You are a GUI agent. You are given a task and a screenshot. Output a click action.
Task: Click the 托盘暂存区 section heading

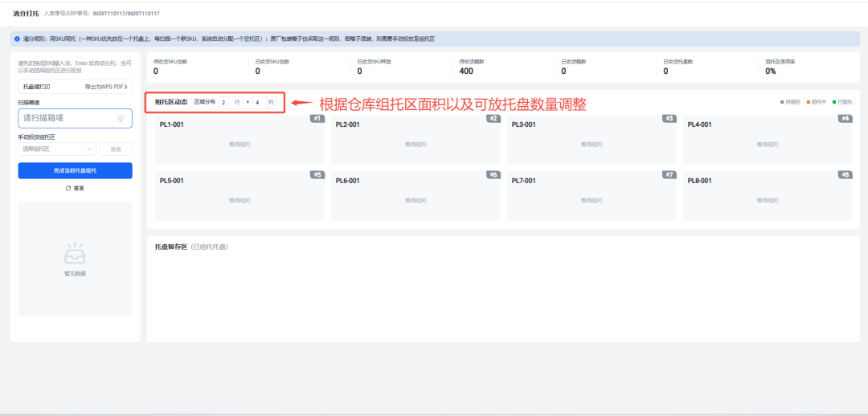coord(171,247)
